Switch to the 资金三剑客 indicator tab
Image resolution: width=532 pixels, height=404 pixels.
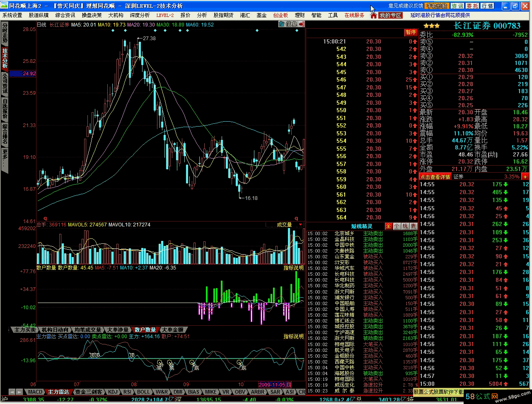pos(88,392)
